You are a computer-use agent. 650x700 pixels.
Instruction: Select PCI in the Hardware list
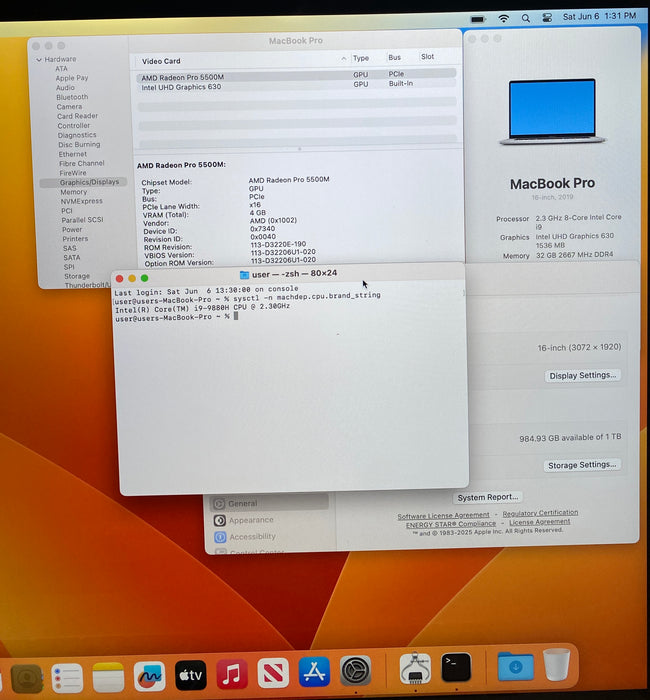click(67, 211)
